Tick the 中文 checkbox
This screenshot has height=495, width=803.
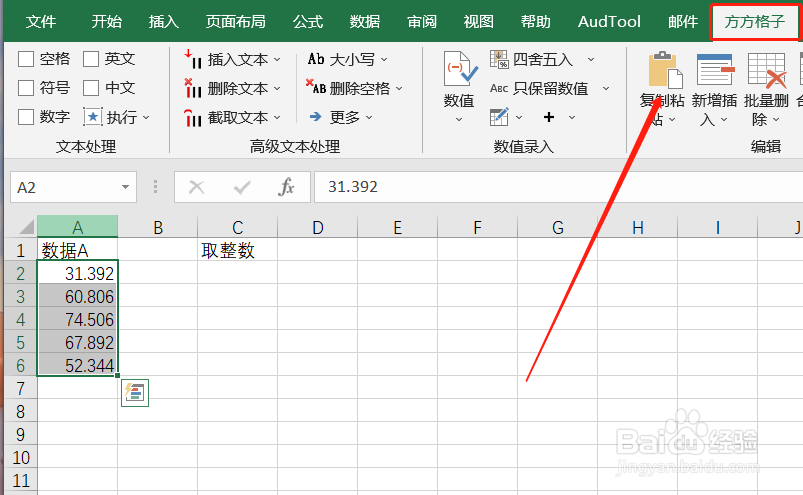coord(91,88)
